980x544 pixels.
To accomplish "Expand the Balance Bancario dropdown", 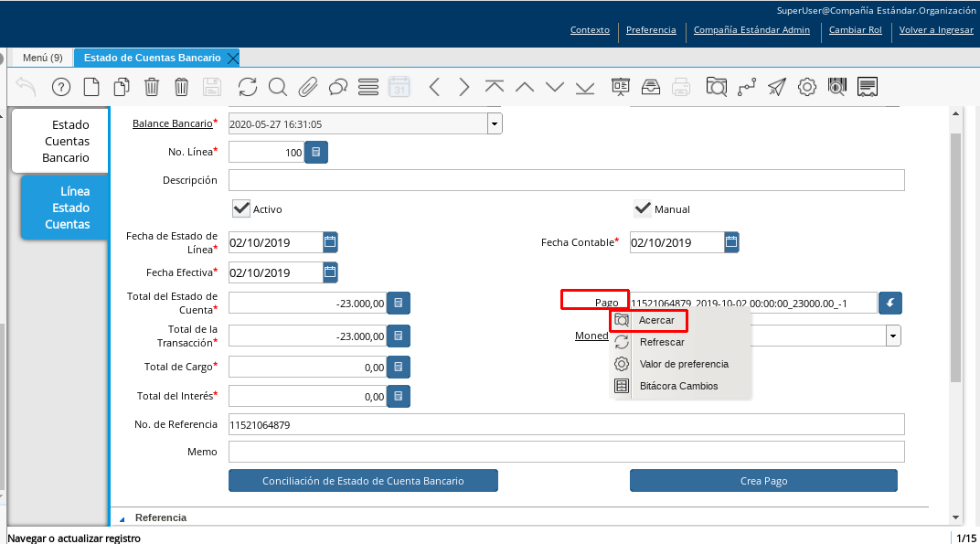I will [x=495, y=123].
